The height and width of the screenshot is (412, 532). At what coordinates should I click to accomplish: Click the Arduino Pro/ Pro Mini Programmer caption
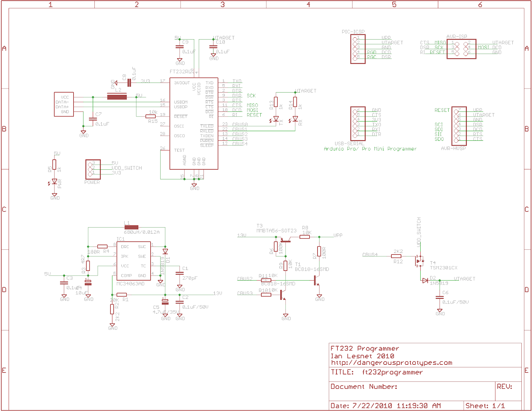[370, 149]
